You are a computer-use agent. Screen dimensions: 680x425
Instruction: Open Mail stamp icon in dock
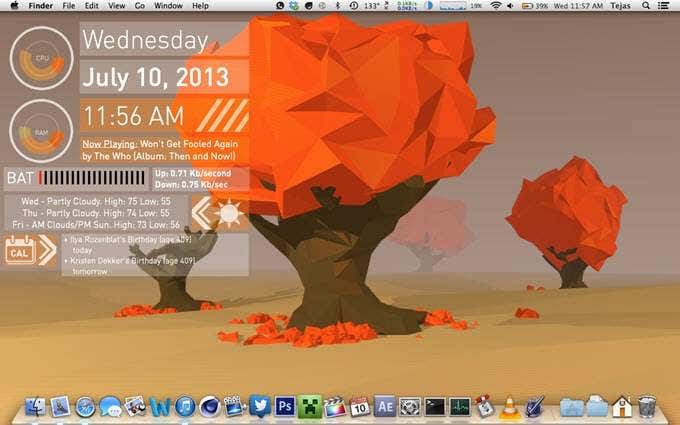(x=60, y=407)
